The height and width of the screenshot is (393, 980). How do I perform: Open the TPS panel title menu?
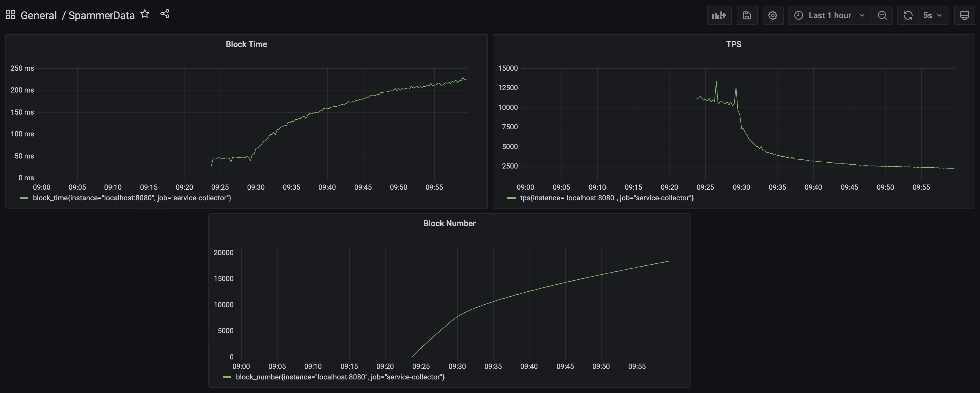coord(733,44)
